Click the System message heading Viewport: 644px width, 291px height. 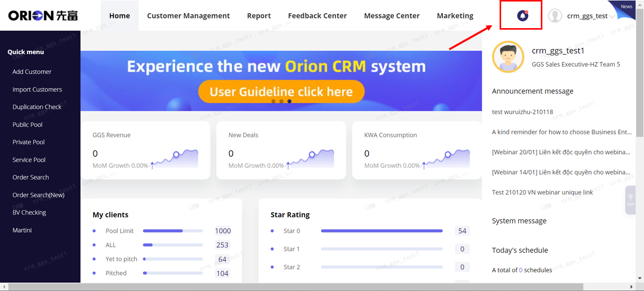point(519,221)
